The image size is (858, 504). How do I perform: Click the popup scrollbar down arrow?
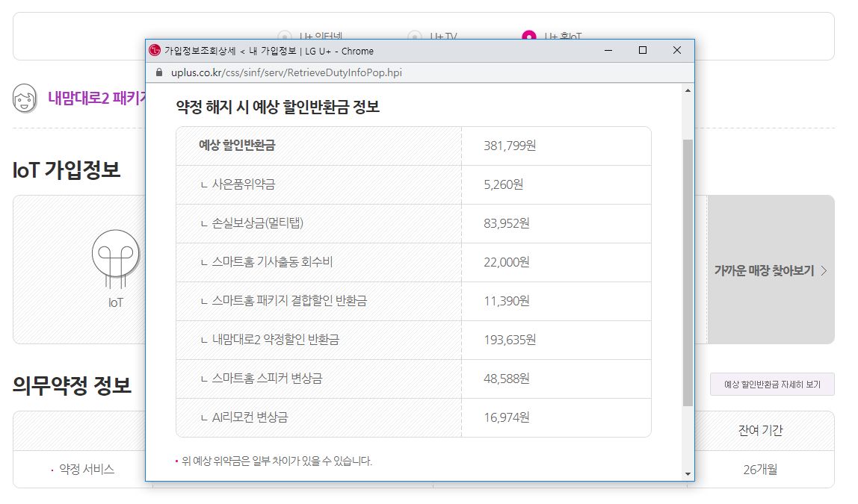(x=687, y=473)
